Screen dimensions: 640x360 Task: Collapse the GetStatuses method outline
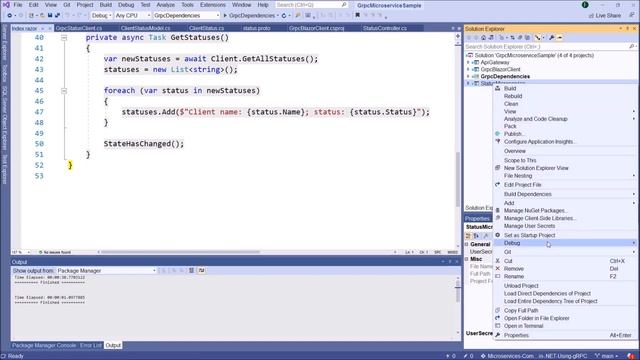[x=64, y=38]
